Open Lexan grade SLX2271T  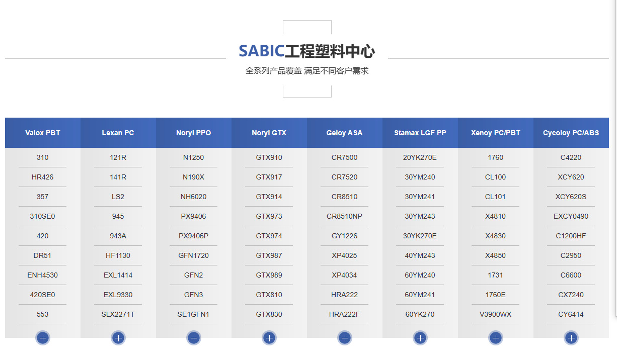click(118, 314)
